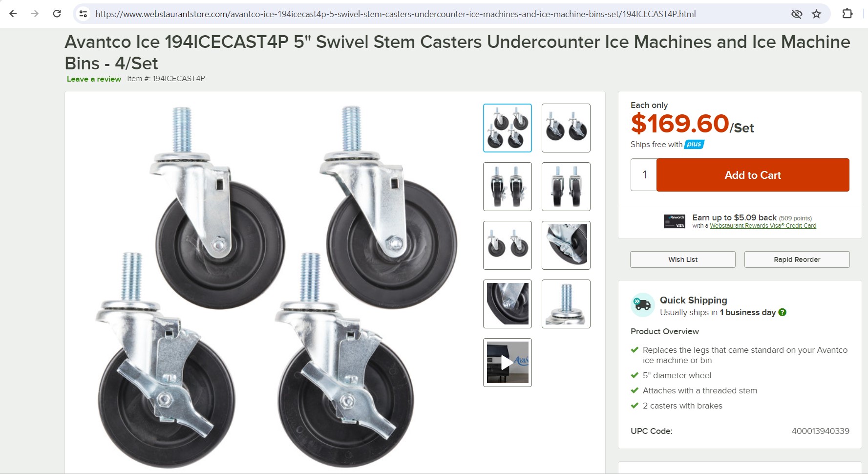Open Webstaurant Rewards Visa Credit Card link

coord(762,226)
